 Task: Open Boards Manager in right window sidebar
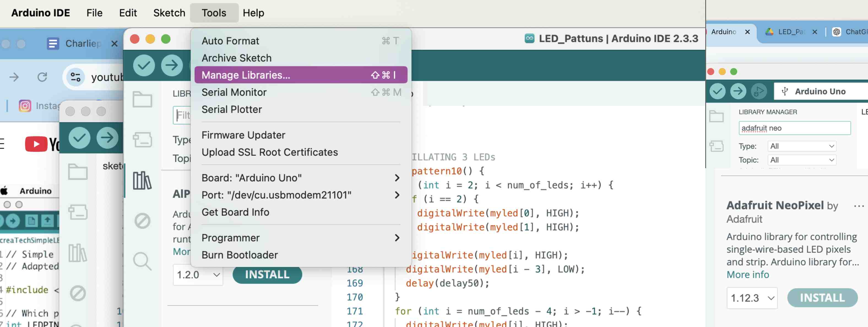(x=716, y=146)
